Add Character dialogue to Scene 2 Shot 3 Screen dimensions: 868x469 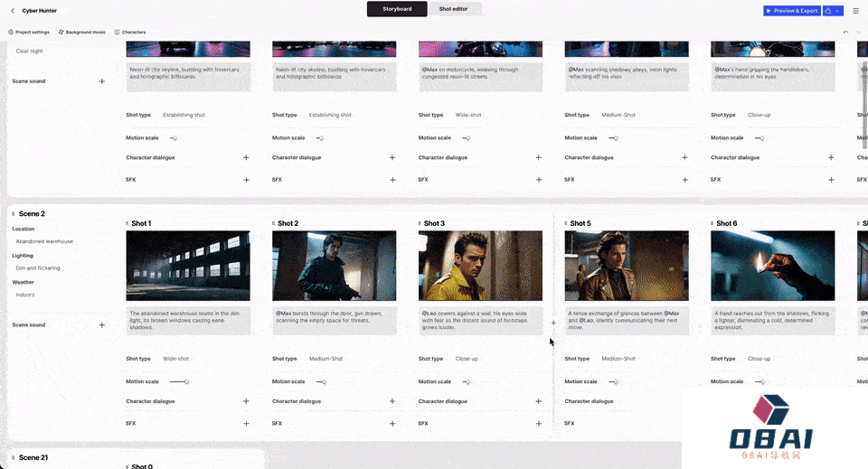[x=538, y=401]
